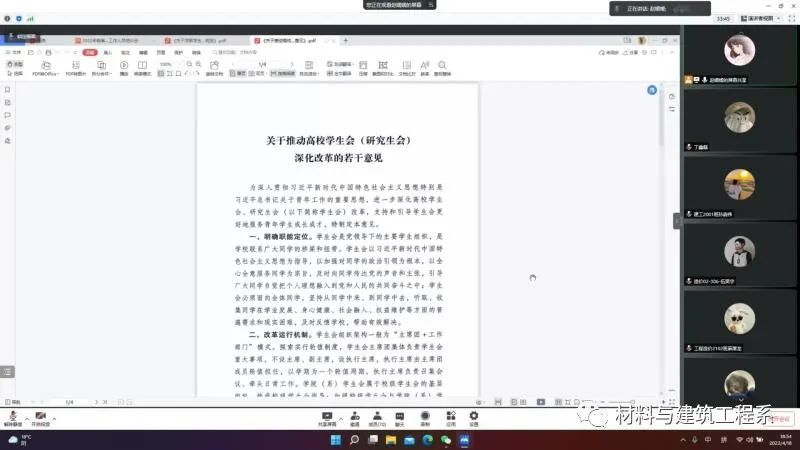Open the speaker view layout dropdown

pos(761,18)
